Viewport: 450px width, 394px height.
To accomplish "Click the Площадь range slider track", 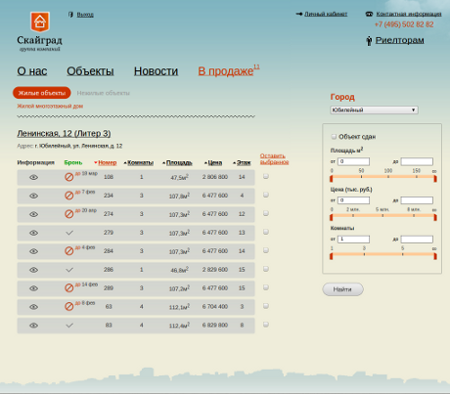I will (x=383, y=177).
